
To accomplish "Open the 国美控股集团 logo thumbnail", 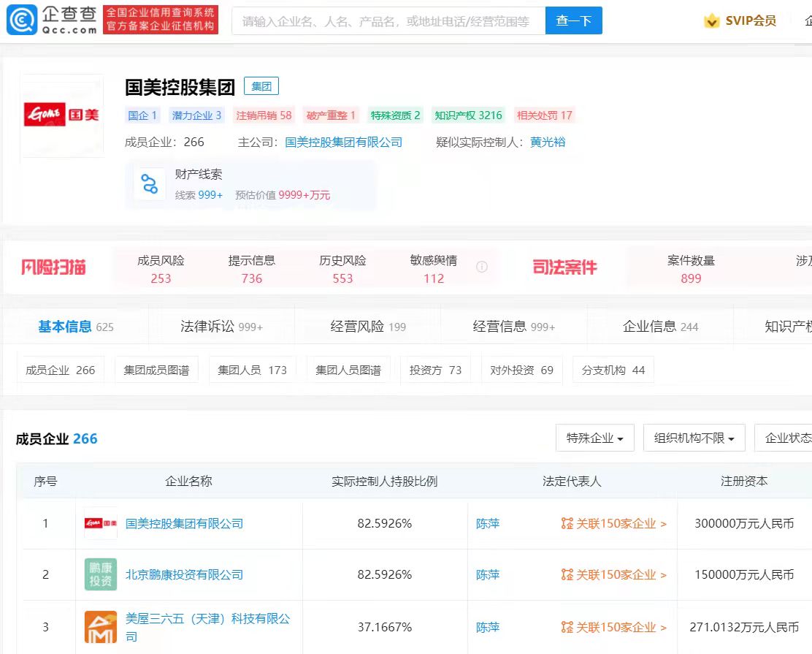I will tap(61, 115).
